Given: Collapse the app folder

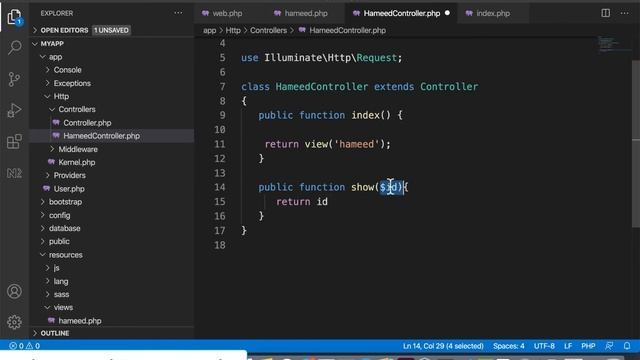Looking at the screenshot, I should (56, 57).
